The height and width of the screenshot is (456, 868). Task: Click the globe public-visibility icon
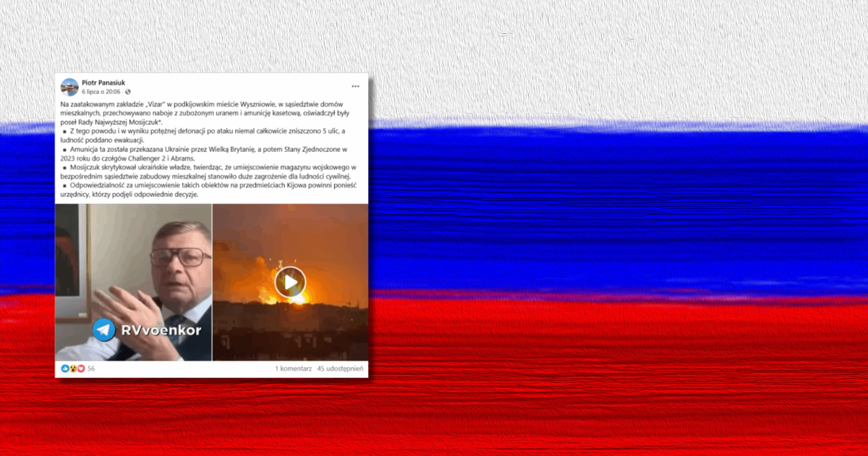click(129, 92)
